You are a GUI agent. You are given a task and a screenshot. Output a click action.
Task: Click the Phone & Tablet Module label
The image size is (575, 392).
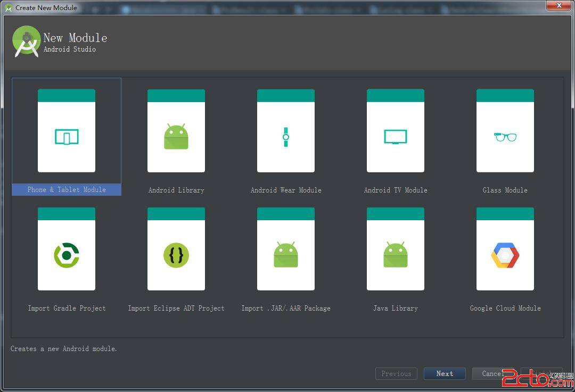pos(67,189)
